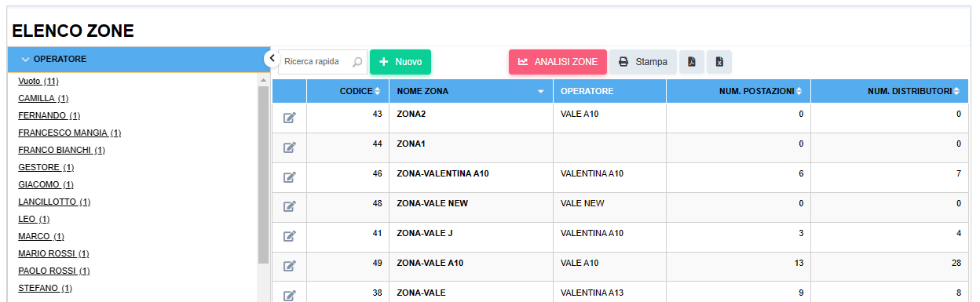This screenshot has width=980, height=302.
Task: Collapse the left filter panel arrow
Action: click(271, 58)
